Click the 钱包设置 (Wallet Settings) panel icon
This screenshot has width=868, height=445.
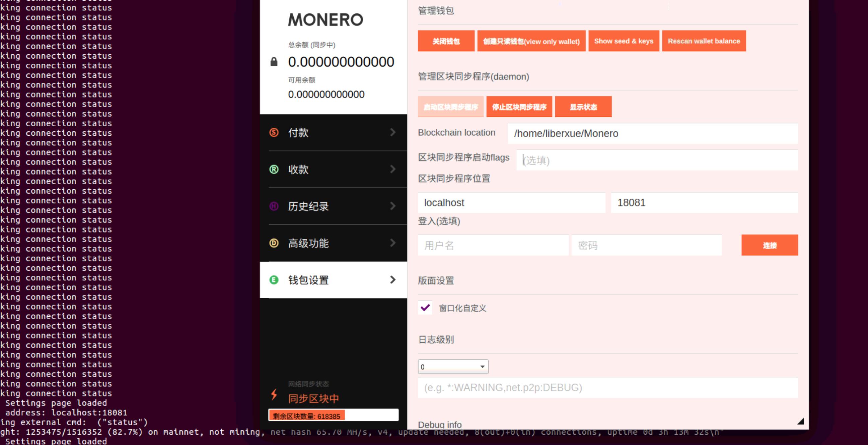(272, 279)
